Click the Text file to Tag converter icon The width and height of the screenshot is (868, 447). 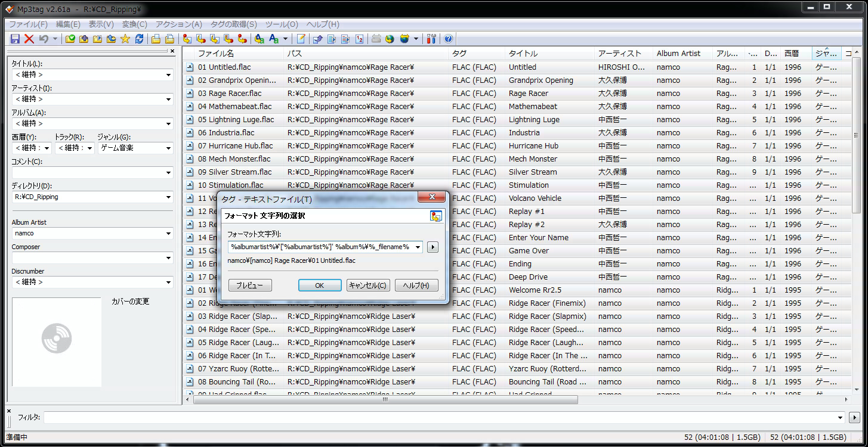point(228,39)
